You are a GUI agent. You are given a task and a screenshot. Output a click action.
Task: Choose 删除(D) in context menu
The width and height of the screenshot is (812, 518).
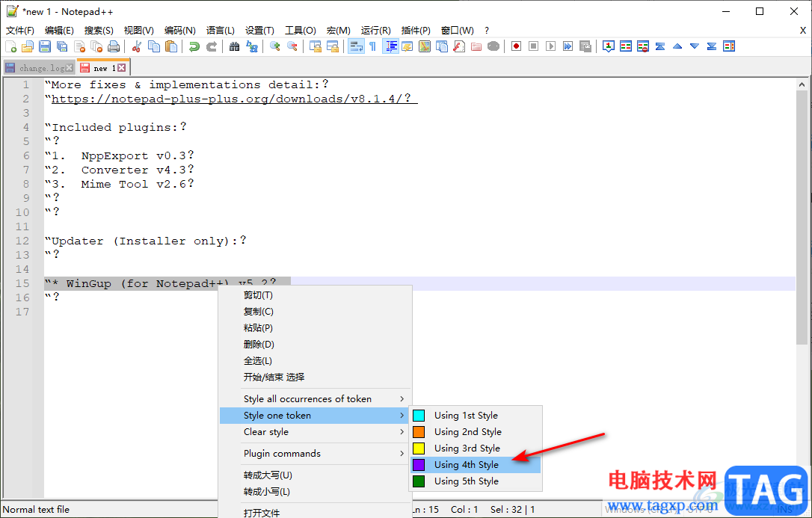click(315, 344)
